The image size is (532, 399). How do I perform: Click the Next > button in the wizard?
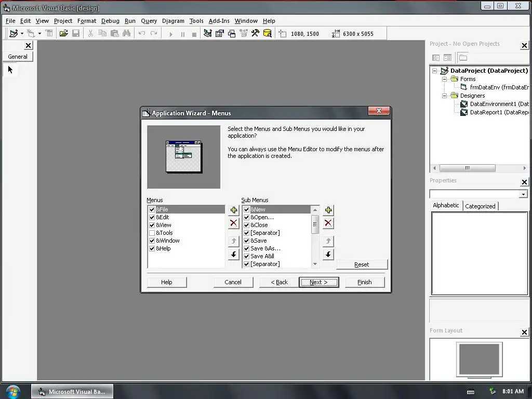click(319, 282)
